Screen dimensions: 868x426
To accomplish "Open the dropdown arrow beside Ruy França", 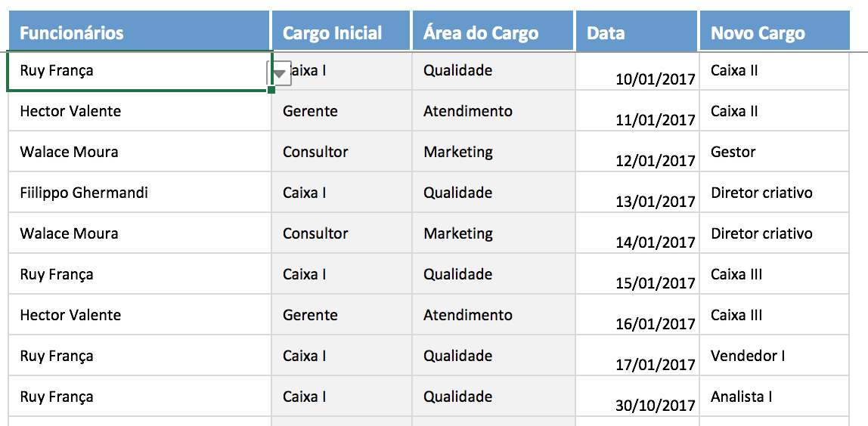I will point(281,74).
